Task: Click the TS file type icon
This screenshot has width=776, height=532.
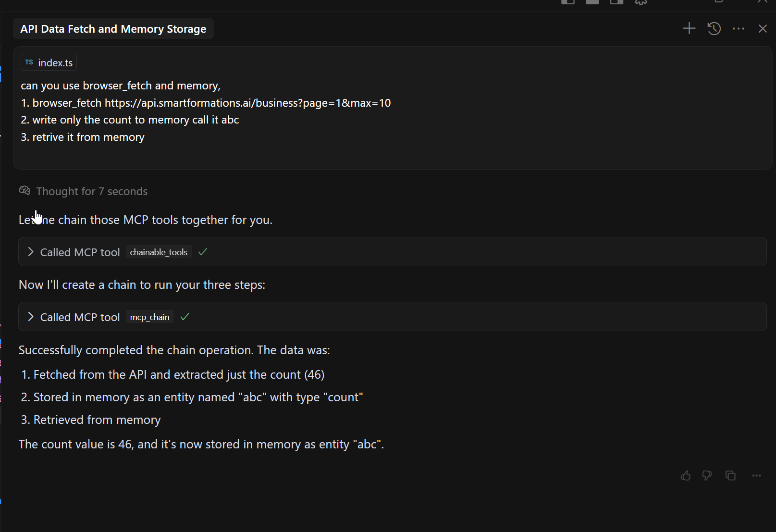Action: pos(29,62)
